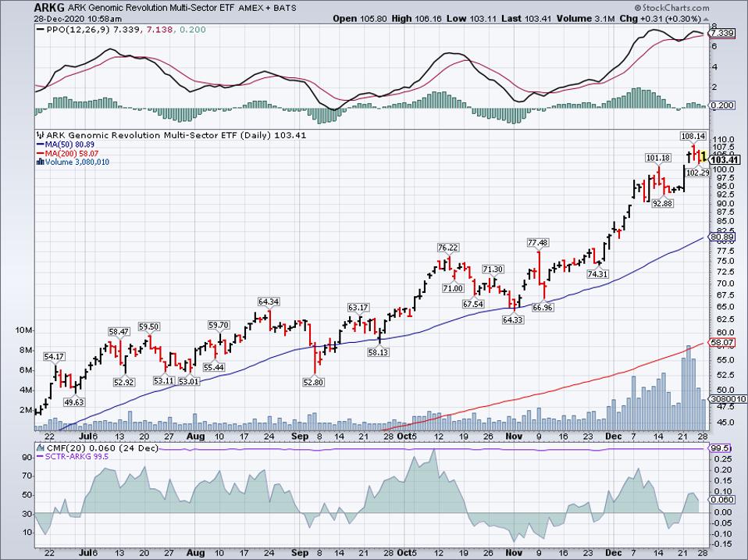Click the 55.44 price label

click(214, 367)
